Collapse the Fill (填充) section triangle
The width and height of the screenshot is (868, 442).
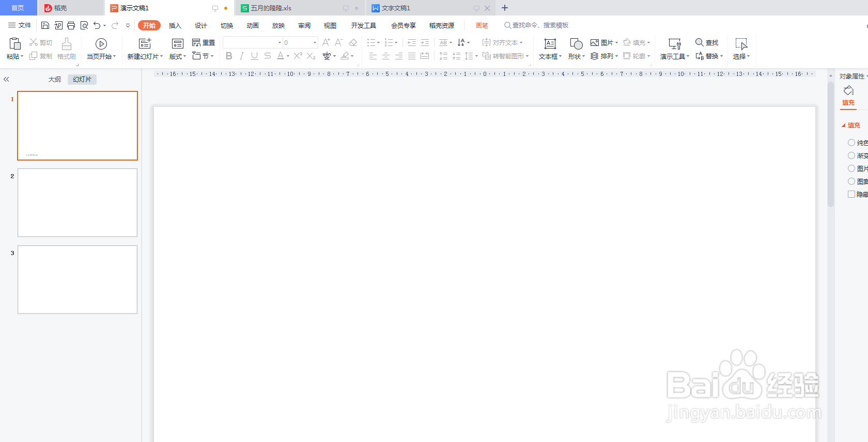pyautogui.click(x=844, y=125)
